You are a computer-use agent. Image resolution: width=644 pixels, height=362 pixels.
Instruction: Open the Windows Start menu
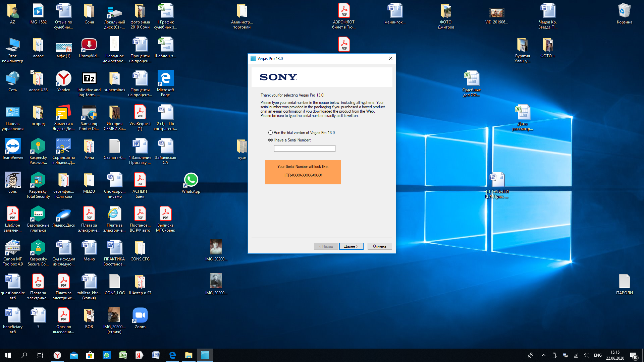(x=8, y=355)
